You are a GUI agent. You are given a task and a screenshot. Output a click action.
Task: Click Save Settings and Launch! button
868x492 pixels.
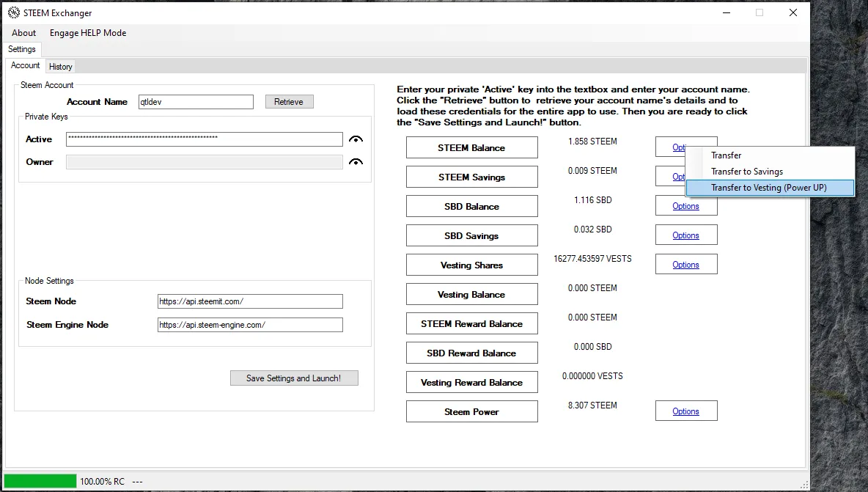(294, 378)
